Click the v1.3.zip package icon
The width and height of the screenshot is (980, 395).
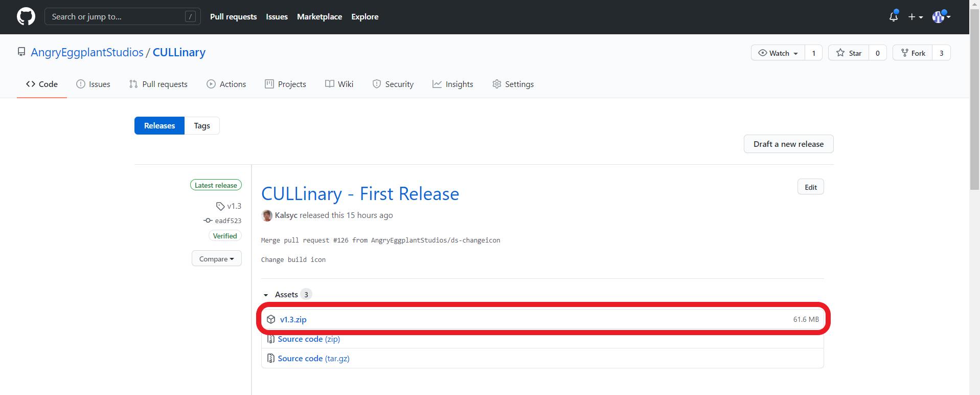click(x=271, y=319)
